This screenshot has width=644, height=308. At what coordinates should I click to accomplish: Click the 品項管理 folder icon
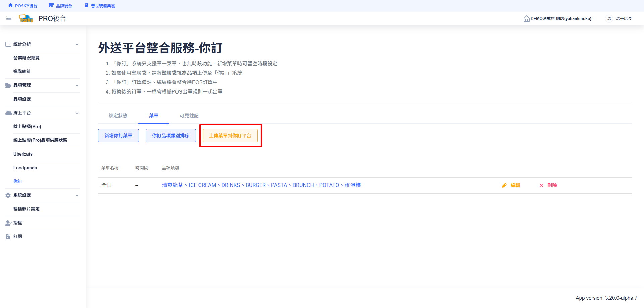point(8,85)
